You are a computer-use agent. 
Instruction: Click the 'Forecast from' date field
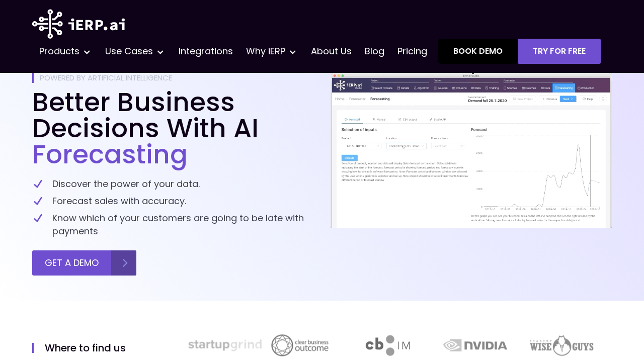click(x=448, y=146)
